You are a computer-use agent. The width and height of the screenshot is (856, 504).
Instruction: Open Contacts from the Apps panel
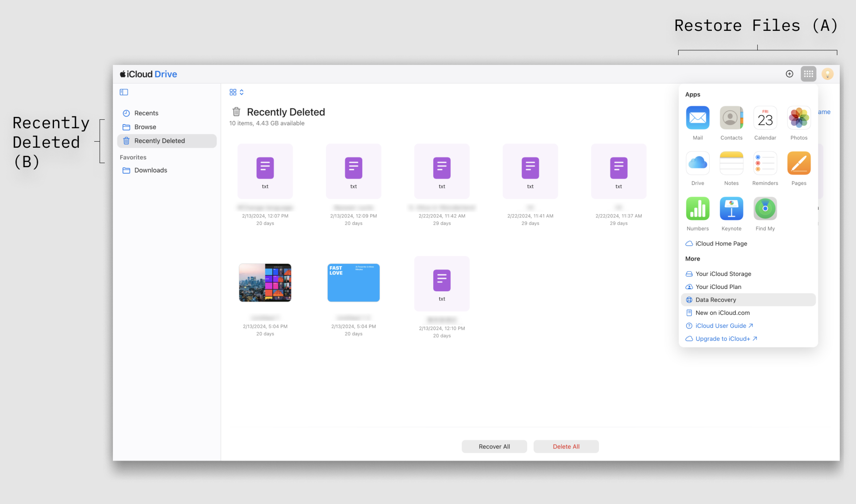pyautogui.click(x=731, y=118)
